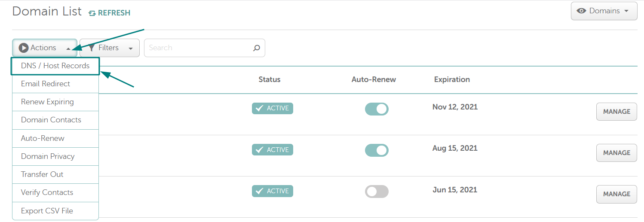Choose Export CSV File from Actions menu
Screen dimensions: 644x222
click(55, 211)
